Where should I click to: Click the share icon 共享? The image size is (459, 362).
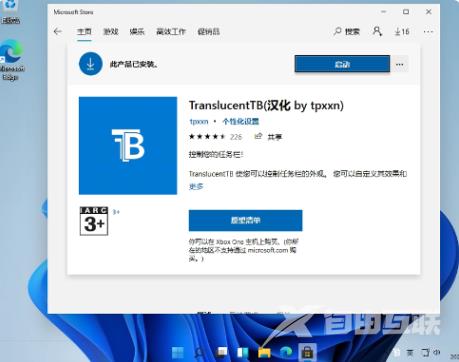(x=268, y=137)
